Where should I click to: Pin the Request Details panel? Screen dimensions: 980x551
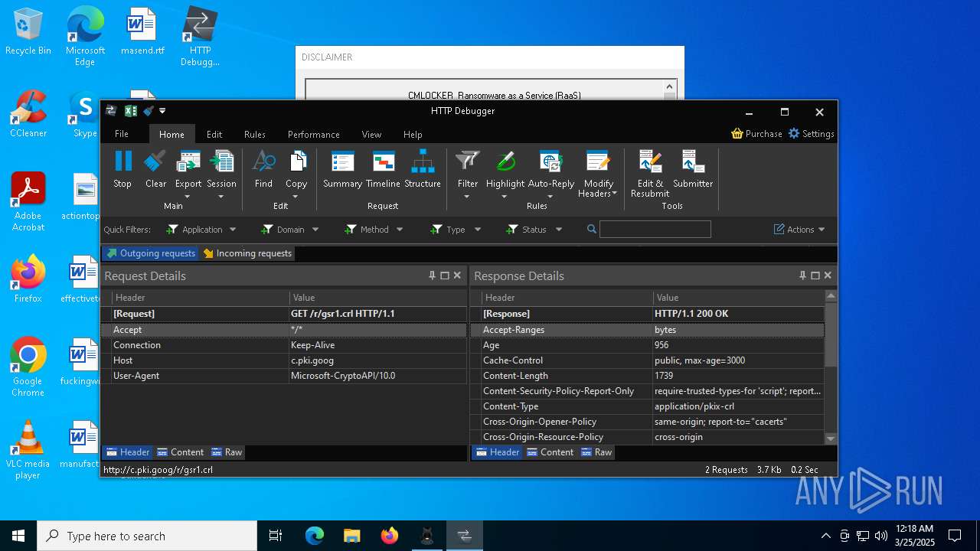(x=433, y=275)
